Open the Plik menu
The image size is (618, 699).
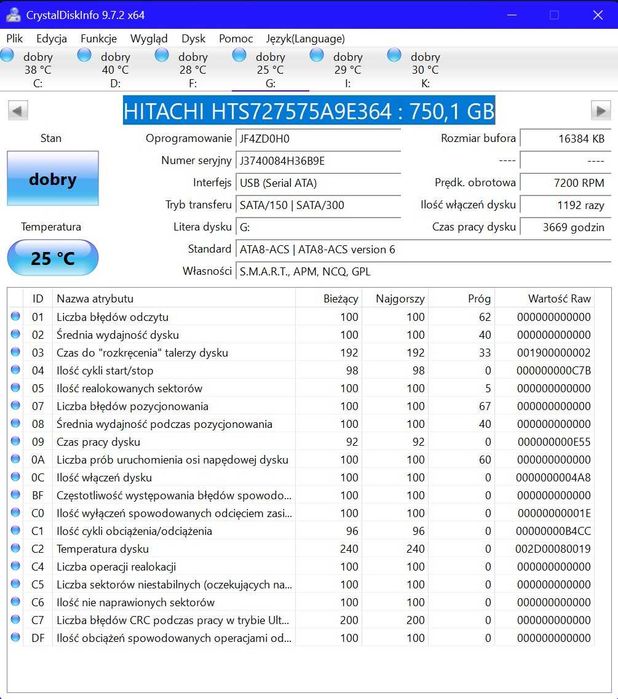14,39
